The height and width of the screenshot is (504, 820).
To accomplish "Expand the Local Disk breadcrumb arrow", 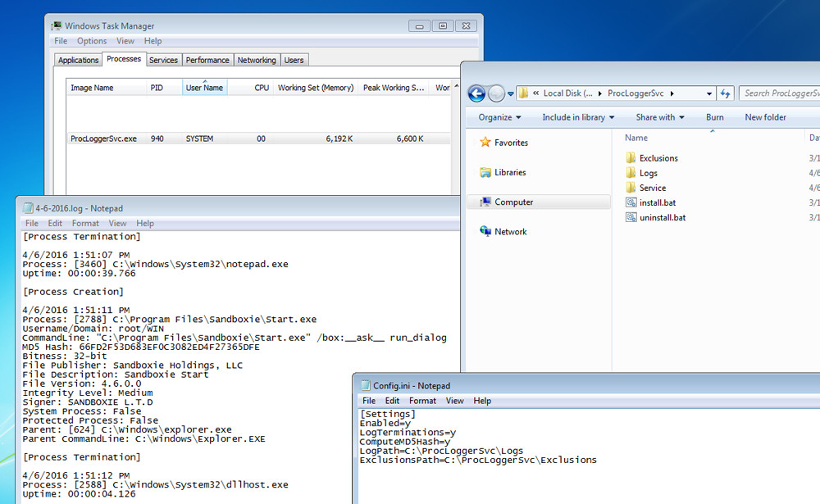I will point(600,93).
